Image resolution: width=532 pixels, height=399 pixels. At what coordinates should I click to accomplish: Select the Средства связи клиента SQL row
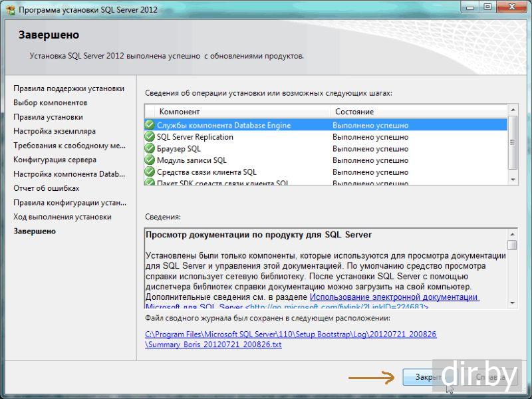[326, 172]
